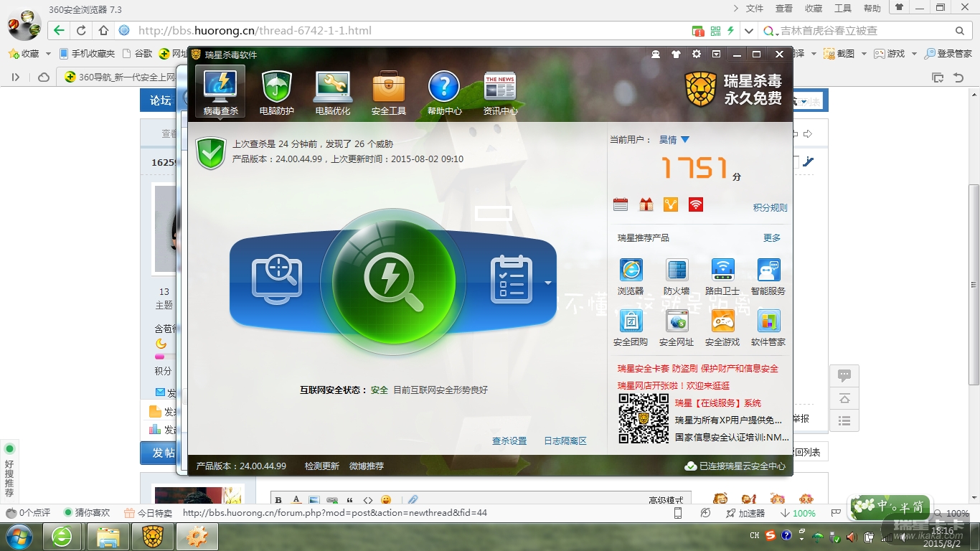Click 检测更新 to check for updates
The image size is (980, 551).
point(322,466)
